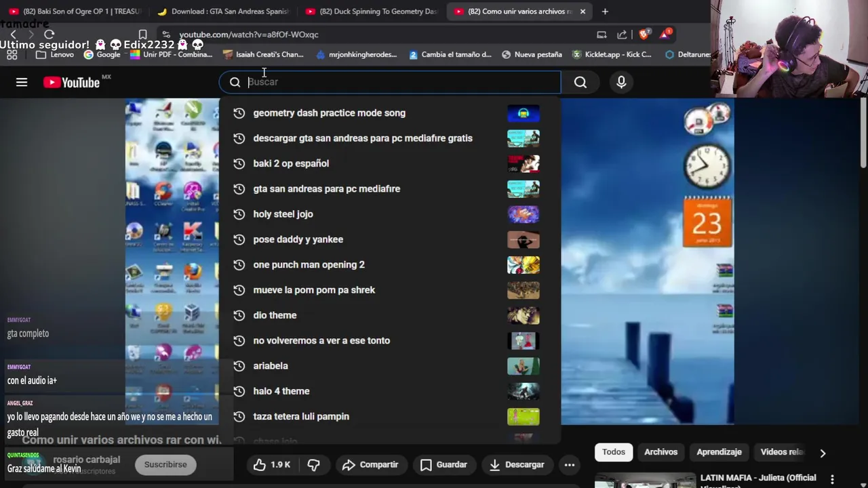The image size is (868, 488).
Task: Open Deltarune bookmark
Action: (688, 55)
